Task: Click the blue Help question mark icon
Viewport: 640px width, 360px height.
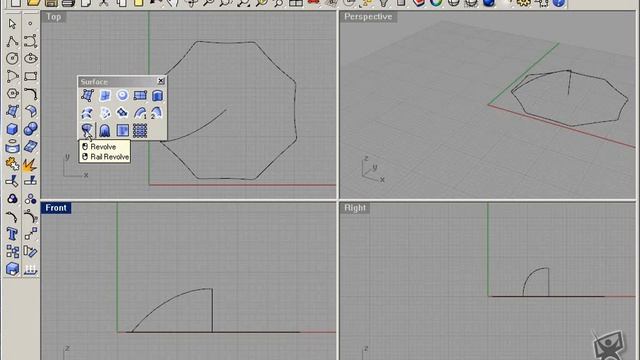Action: (x=559, y=3)
